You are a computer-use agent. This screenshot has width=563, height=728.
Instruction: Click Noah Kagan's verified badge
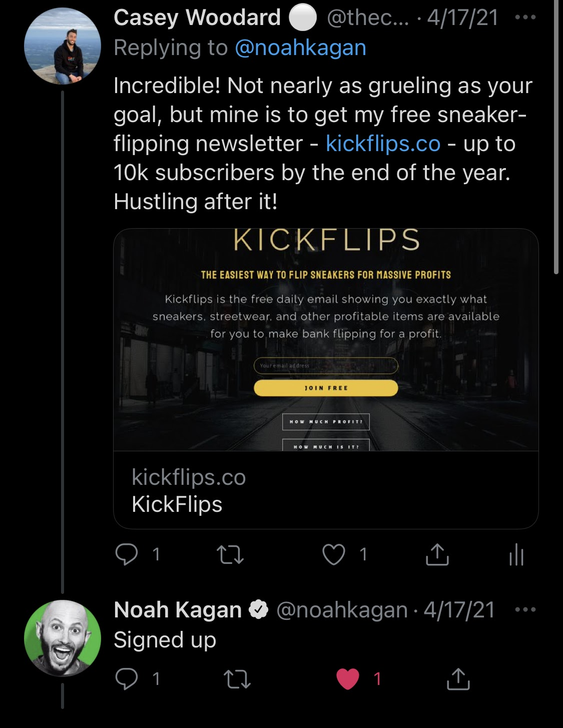pos(259,610)
